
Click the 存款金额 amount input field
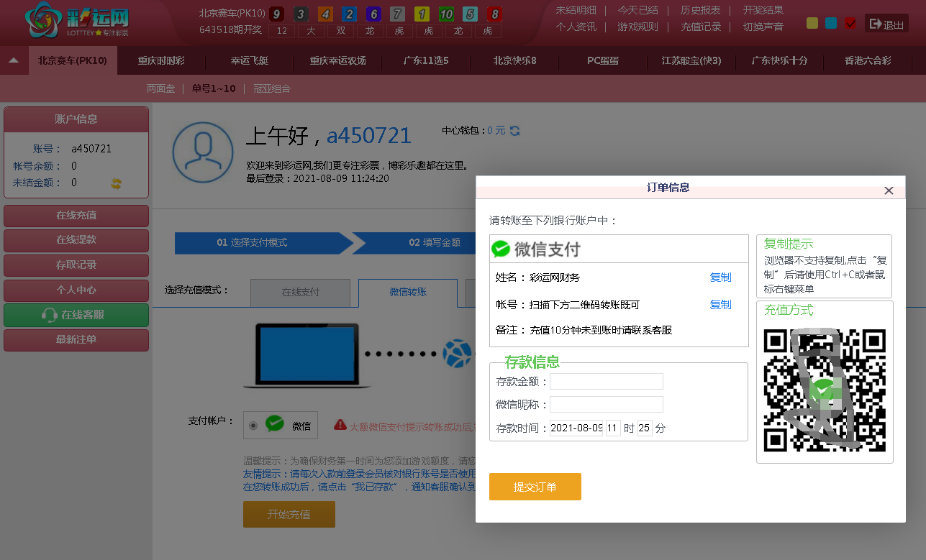pos(606,381)
